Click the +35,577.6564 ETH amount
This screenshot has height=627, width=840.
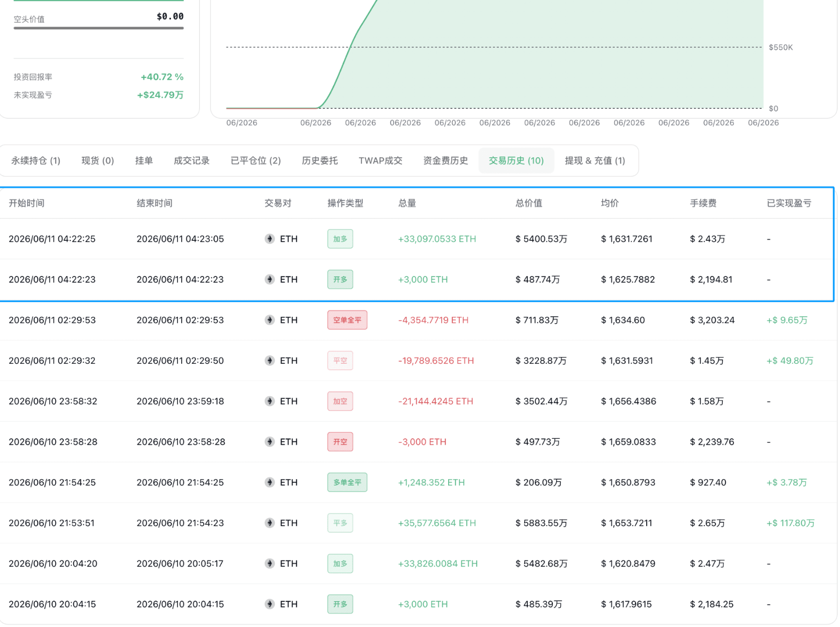(x=437, y=523)
